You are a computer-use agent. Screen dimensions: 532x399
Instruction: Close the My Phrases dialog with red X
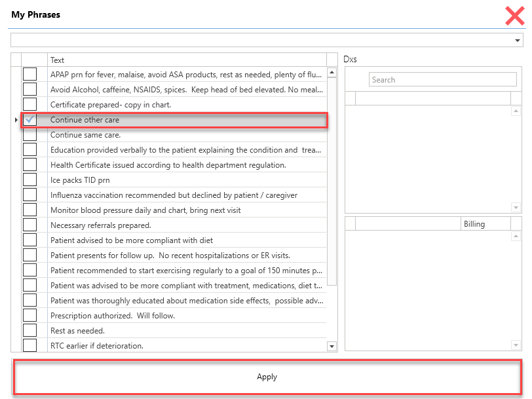tap(514, 16)
